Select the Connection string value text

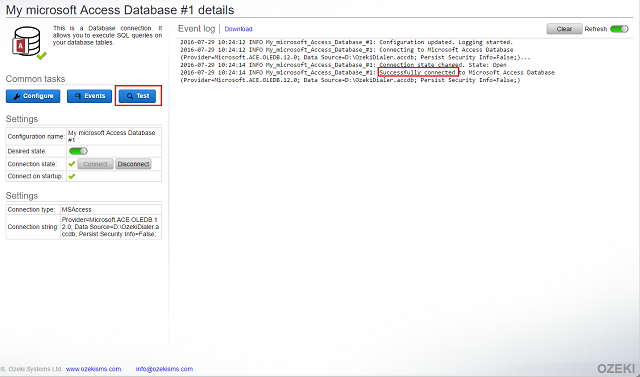[x=111, y=226]
